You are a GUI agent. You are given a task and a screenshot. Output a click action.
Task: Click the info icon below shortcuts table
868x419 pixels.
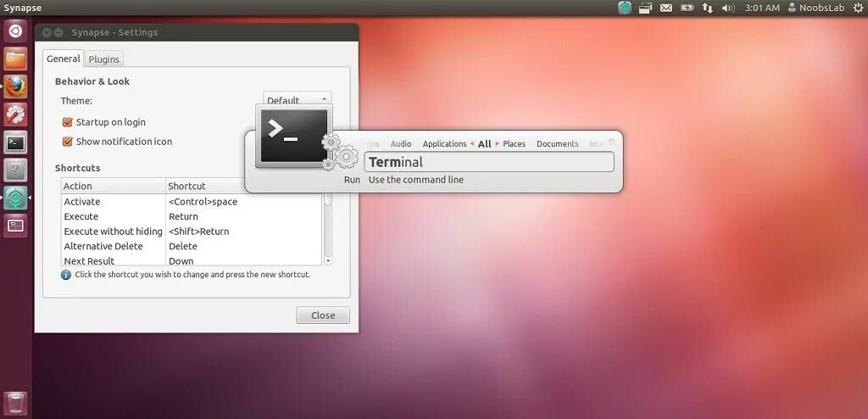click(x=66, y=274)
